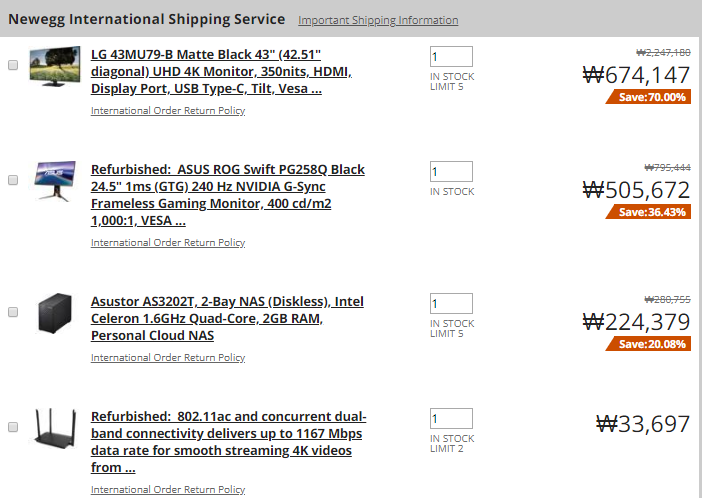
Task: Open Refurbished ASUS ROG Swift PG258Q title link
Action: pyautogui.click(x=228, y=195)
